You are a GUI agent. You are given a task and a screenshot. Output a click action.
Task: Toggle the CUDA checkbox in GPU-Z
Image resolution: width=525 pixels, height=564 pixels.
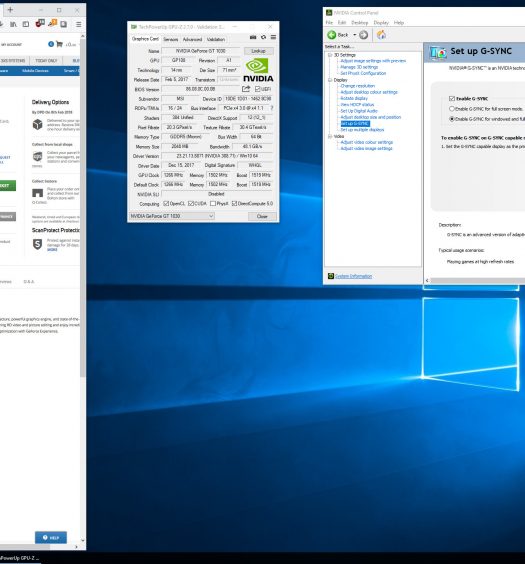[x=191, y=204]
